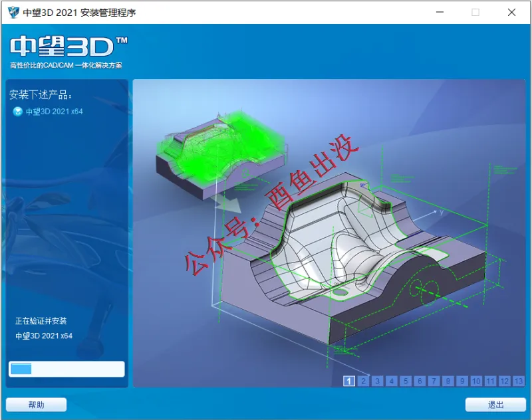Click the 帮助 help button
Image resolution: width=532 pixels, height=420 pixels.
tap(37, 405)
